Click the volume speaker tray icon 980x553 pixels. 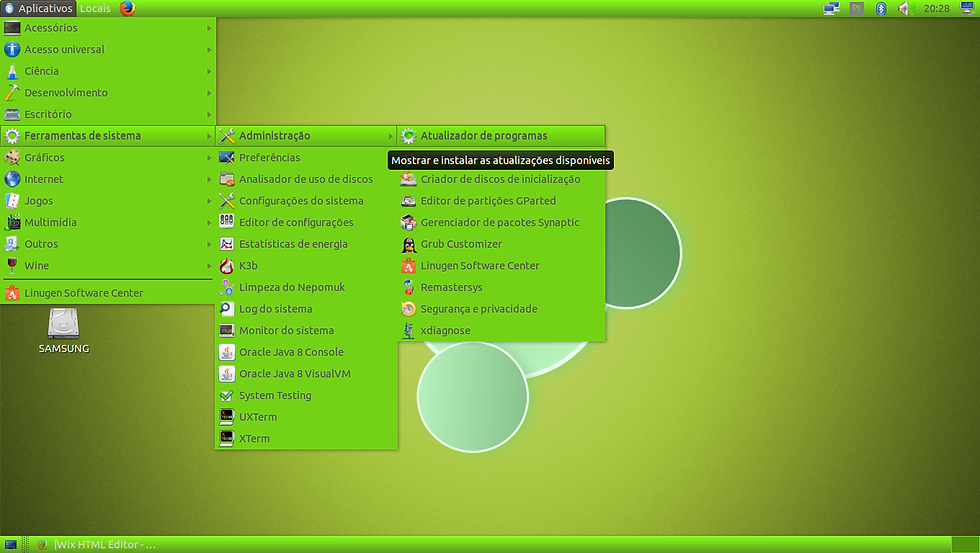(x=905, y=8)
